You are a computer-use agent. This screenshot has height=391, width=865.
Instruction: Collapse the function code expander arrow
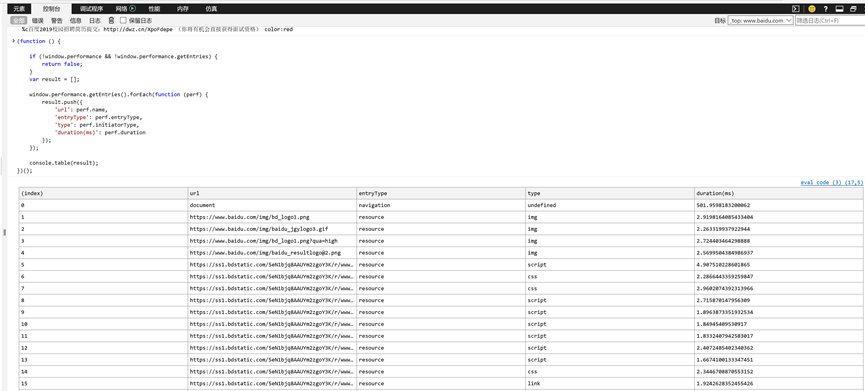(14, 41)
